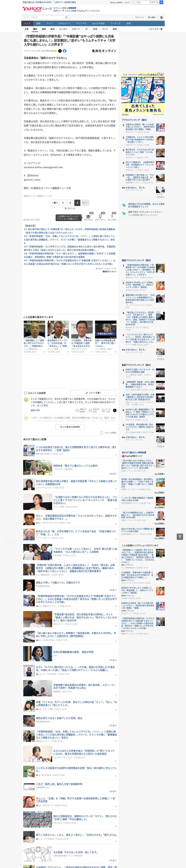Screen dimensions: 186x868
Task: Click 参院選は7月20日投開票 star icon link
Action: pyautogui.click(x=124, y=205)
